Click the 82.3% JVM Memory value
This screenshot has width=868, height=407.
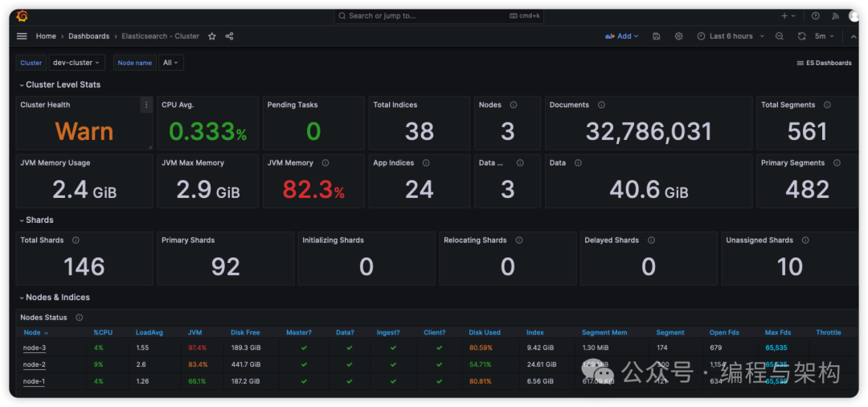point(313,190)
